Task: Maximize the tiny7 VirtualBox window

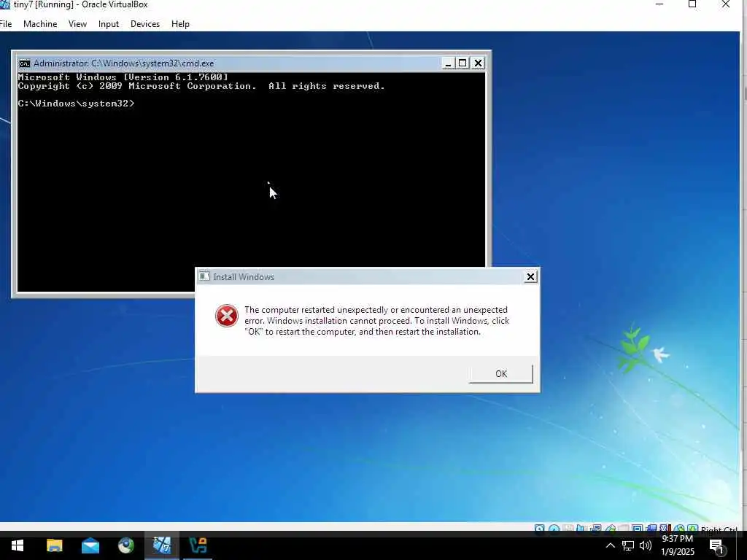Action: click(692, 4)
